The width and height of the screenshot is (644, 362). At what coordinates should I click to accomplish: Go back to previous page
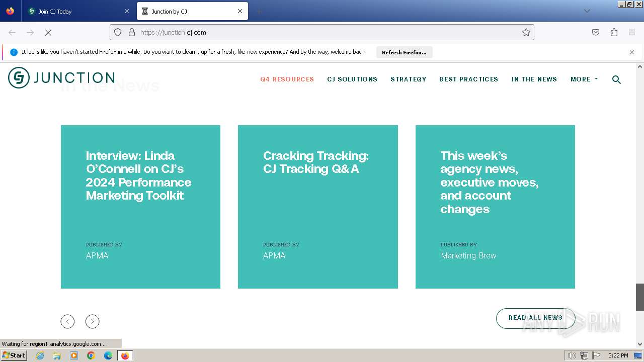(x=12, y=32)
